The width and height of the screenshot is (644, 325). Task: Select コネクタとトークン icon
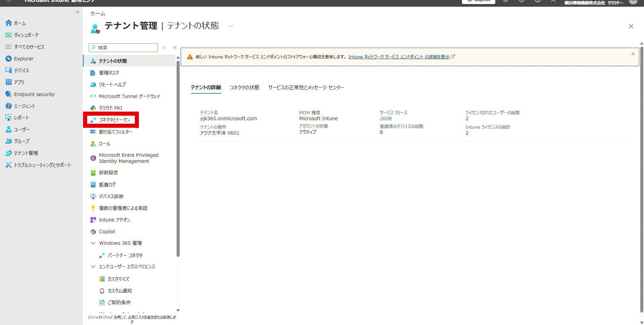(93, 120)
